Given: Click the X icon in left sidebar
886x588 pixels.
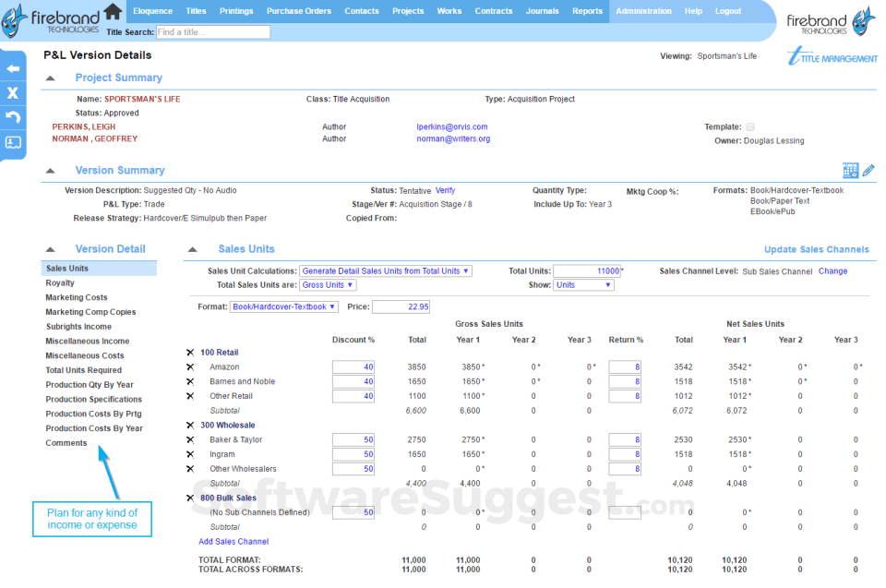Looking at the screenshot, I should pos(13,93).
